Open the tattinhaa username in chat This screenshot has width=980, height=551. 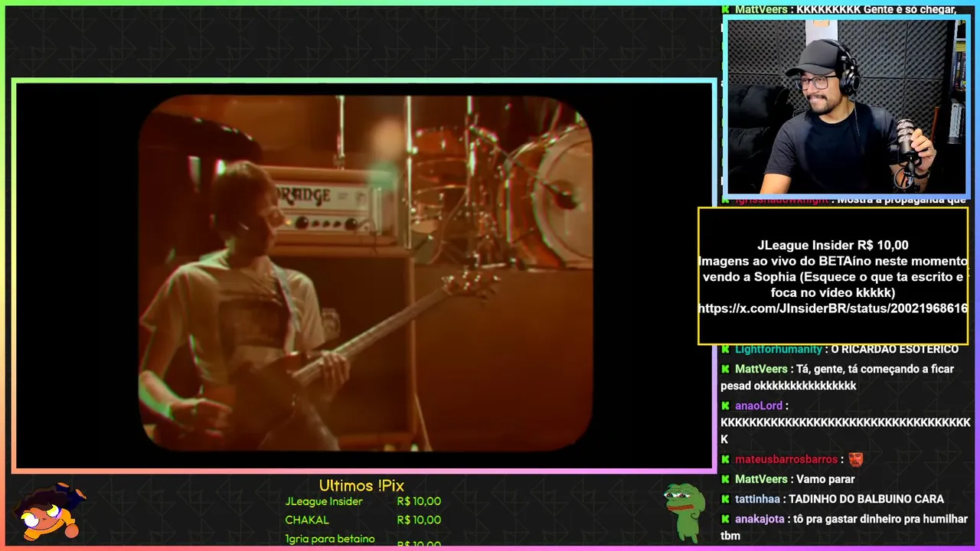(x=757, y=499)
